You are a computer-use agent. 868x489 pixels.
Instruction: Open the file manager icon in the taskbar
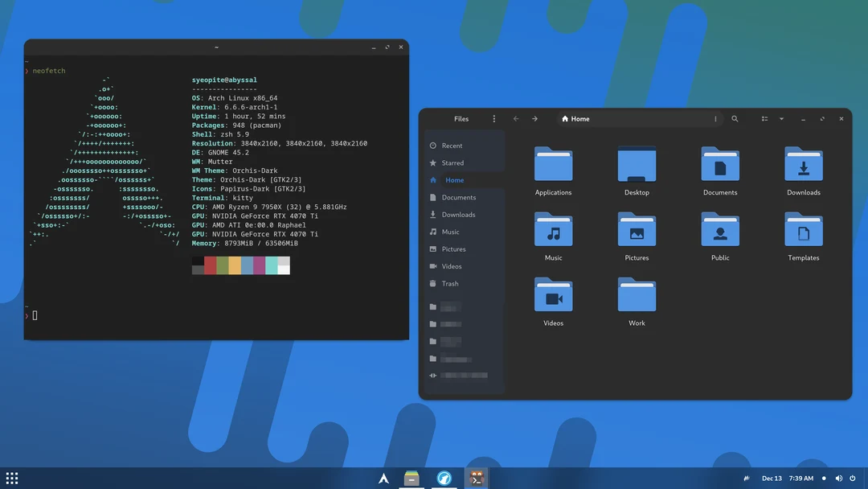[x=412, y=478]
